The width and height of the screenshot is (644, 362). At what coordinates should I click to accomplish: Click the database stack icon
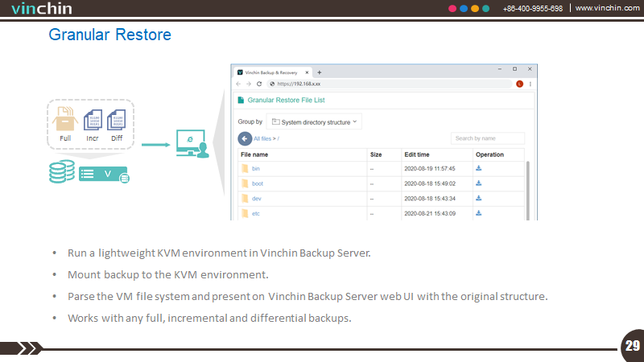[x=62, y=171]
